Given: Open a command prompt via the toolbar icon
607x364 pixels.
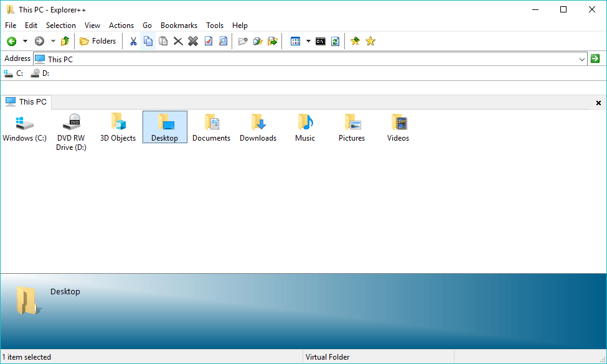Looking at the screenshot, I should [x=320, y=41].
